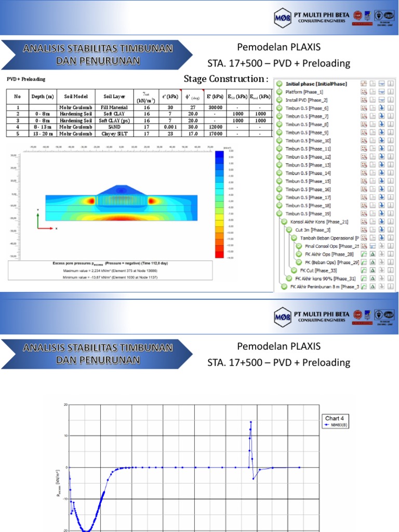Click the 'Excess pore pressures' caption title
399x532 pixels.
pos(110,263)
